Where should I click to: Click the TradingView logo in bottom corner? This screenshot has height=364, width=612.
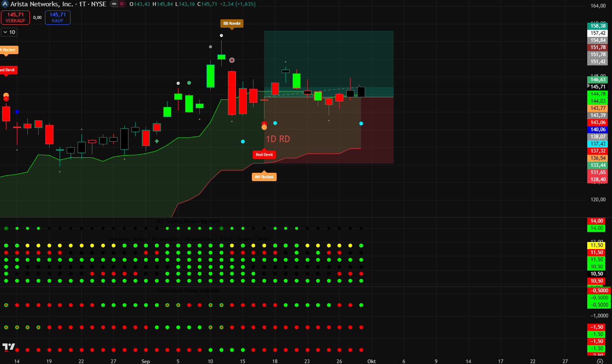pos(8,347)
